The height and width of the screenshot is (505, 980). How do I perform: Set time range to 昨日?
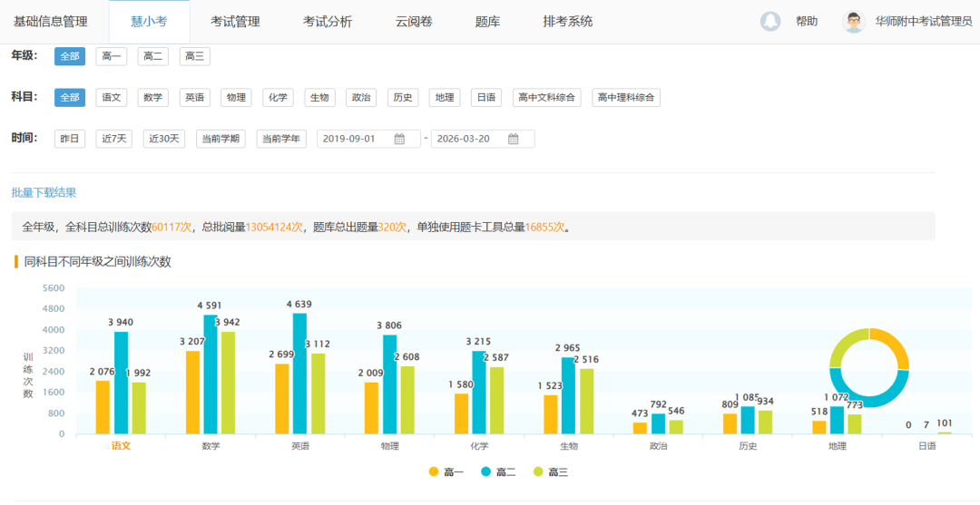click(70, 139)
